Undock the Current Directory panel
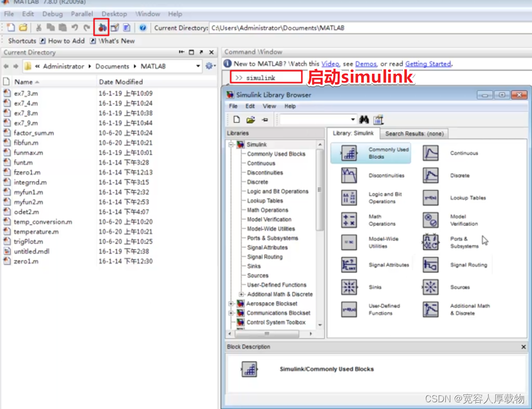Image resolution: width=532 pixels, height=409 pixels. coord(201,52)
